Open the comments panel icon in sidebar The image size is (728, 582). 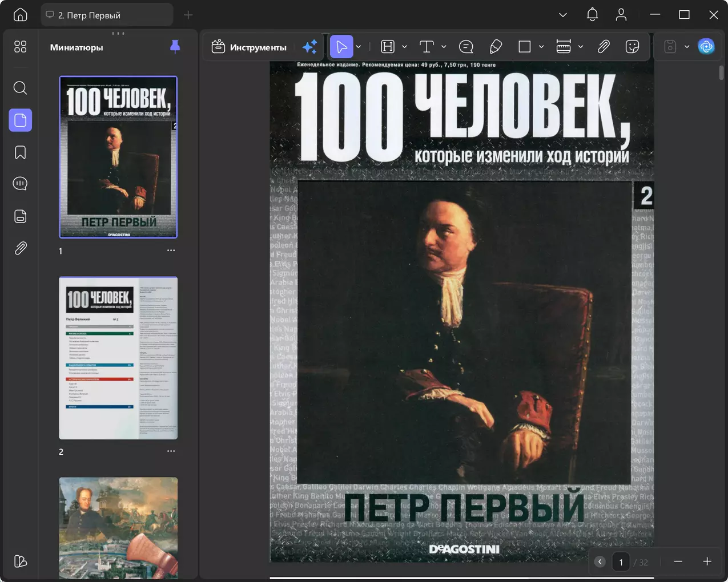(x=20, y=184)
